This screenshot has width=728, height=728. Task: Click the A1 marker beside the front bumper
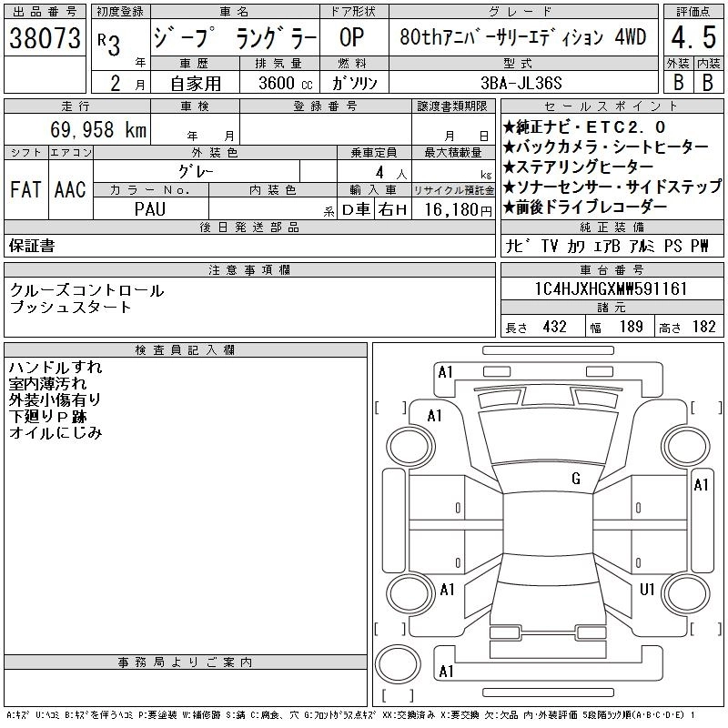[x=445, y=371]
